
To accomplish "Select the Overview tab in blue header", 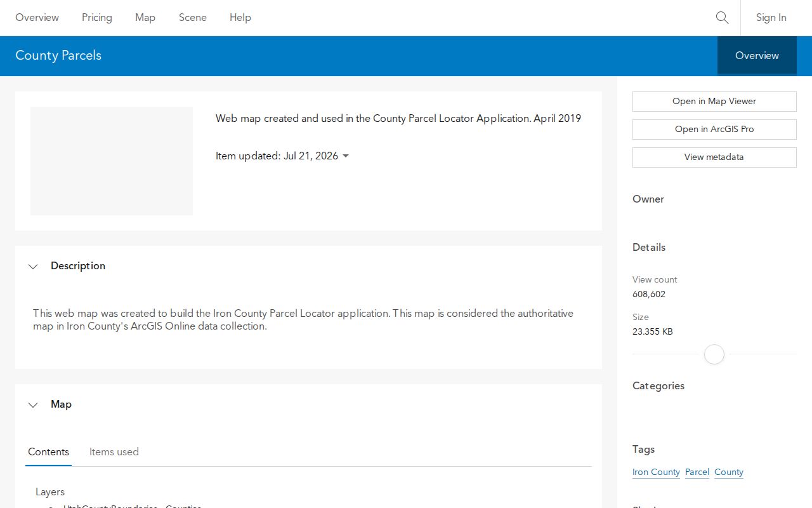I will [757, 56].
